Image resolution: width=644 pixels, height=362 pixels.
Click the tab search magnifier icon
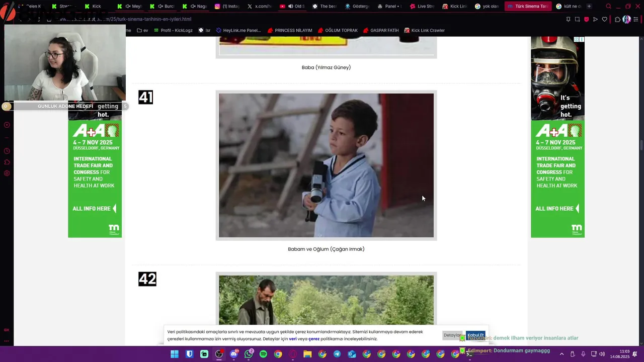pyautogui.click(x=609, y=7)
